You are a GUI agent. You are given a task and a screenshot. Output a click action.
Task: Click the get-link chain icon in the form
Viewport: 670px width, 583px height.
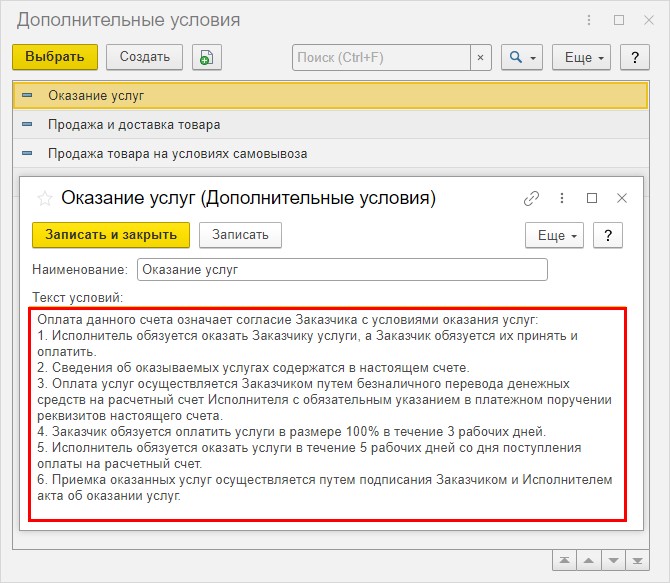pos(531,198)
